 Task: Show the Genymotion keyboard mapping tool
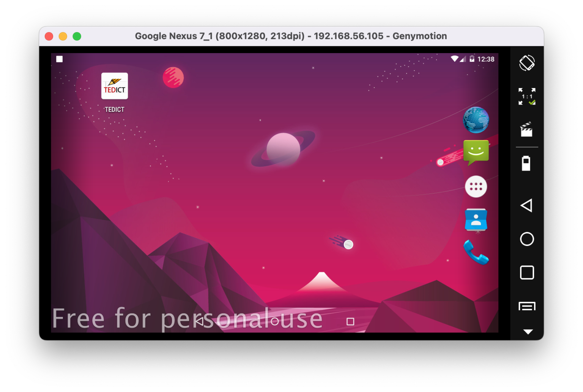(527, 305)
